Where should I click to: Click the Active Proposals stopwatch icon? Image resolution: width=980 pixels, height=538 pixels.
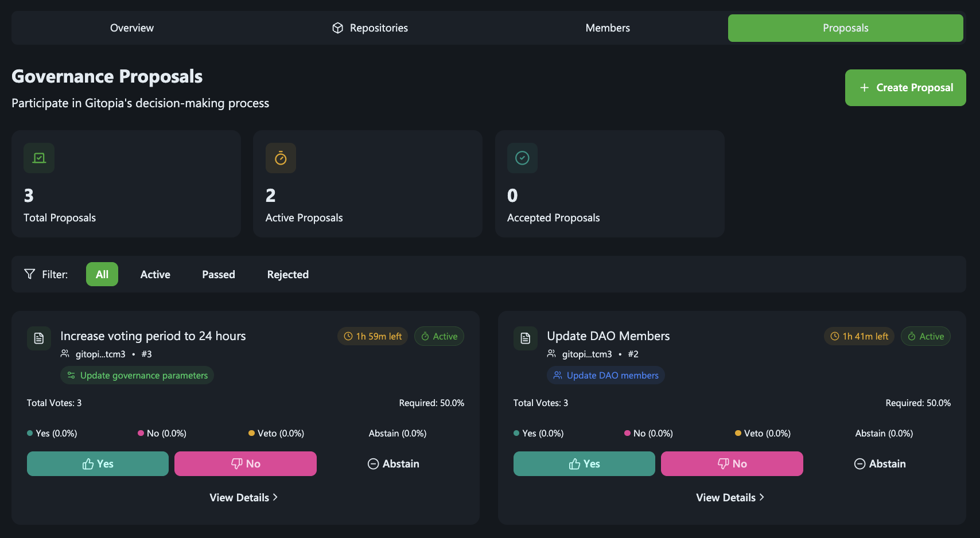click(281, 158)
